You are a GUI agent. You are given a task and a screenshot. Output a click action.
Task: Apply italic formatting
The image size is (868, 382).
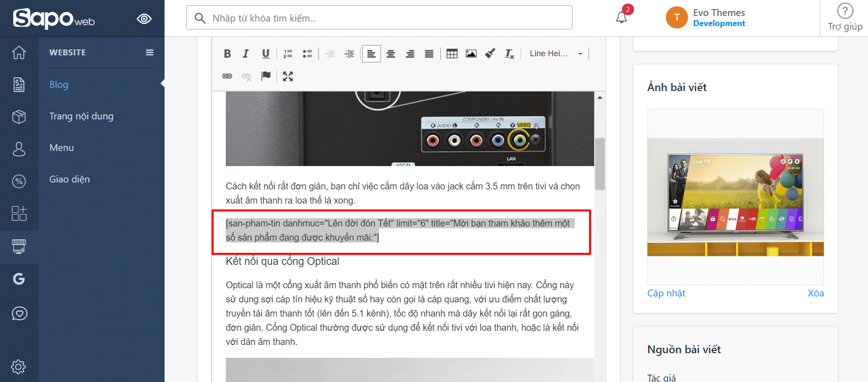tap(246, 54)
